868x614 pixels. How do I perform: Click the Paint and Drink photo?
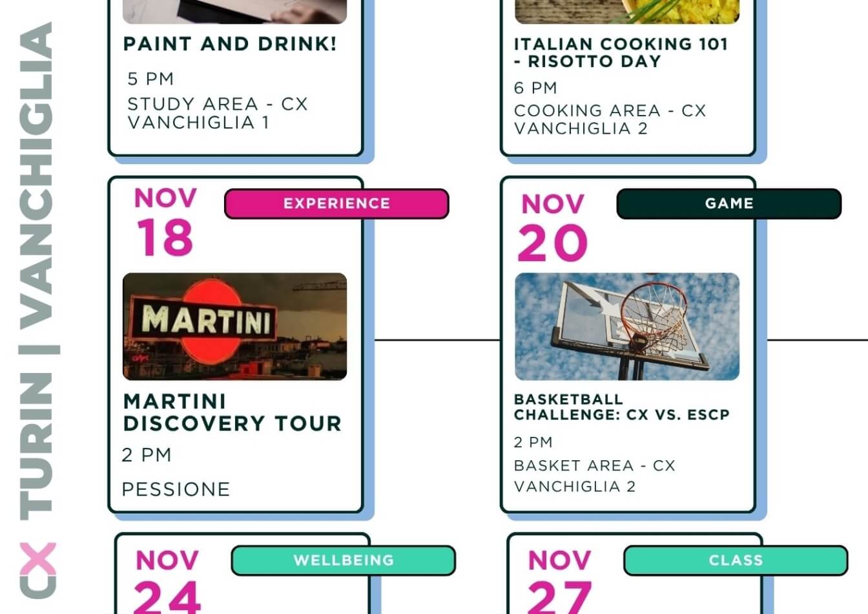(234, 11)
